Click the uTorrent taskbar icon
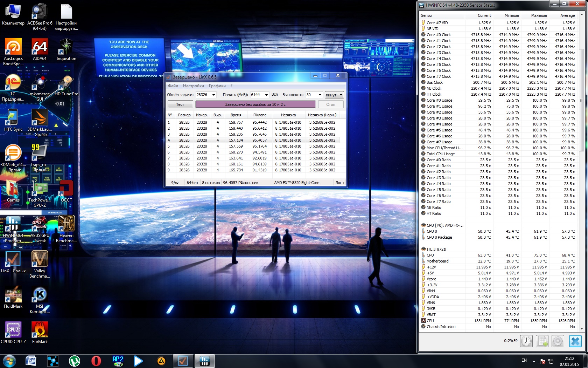The height and width of the screenshot is (368, 588). (x=74, y=361)
